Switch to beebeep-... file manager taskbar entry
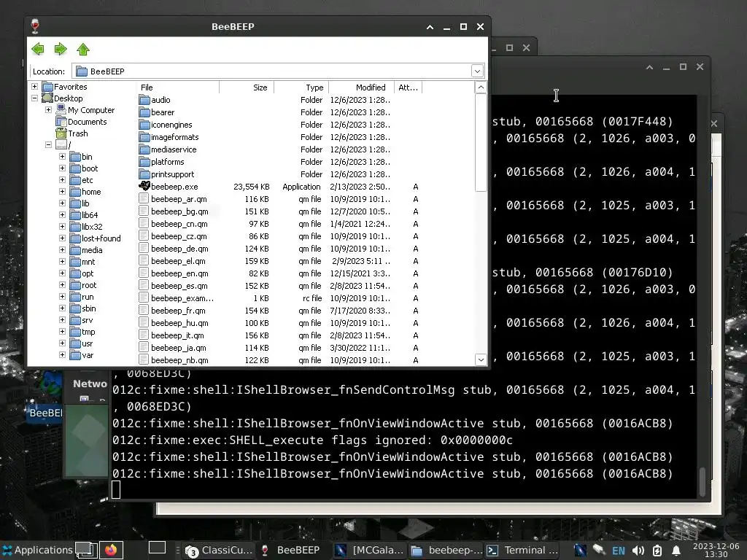The image size is (747, 560). point(446,550)
